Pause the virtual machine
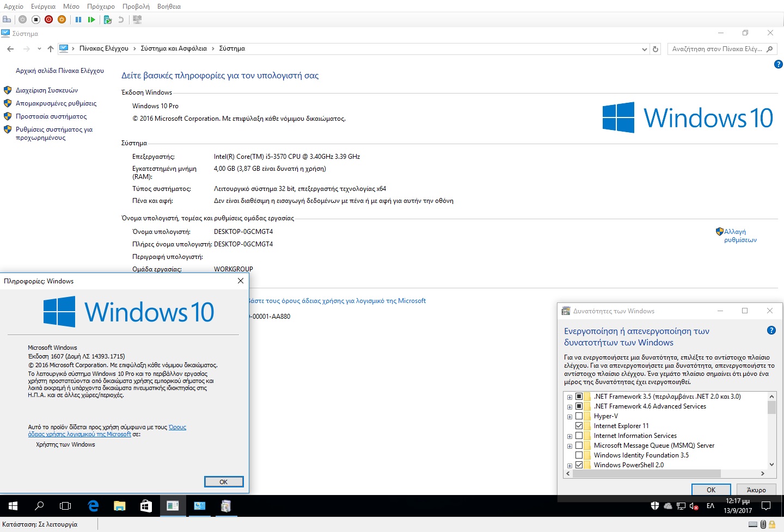The width and height of the screenshot is (784, 532). coord(78,20)
